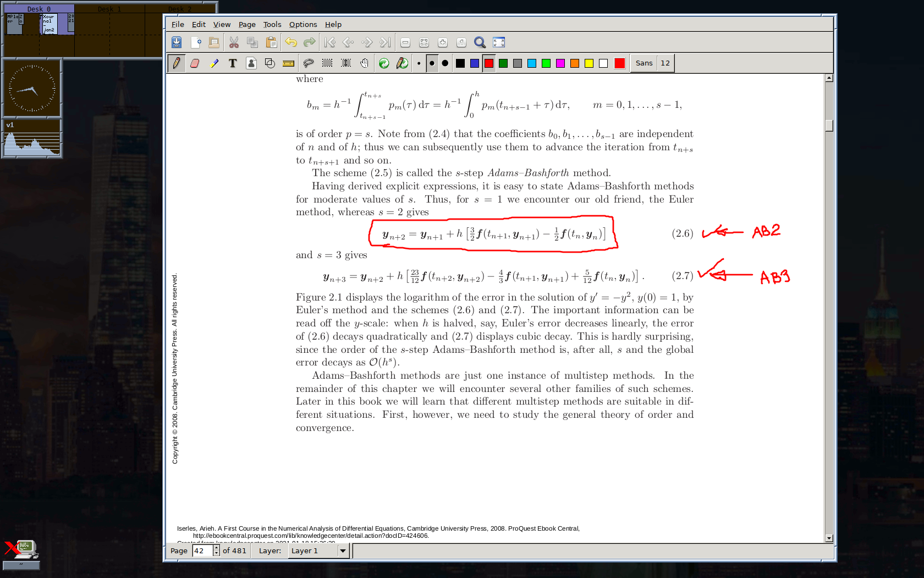Select the Highlighter tool

coord(214,63)
